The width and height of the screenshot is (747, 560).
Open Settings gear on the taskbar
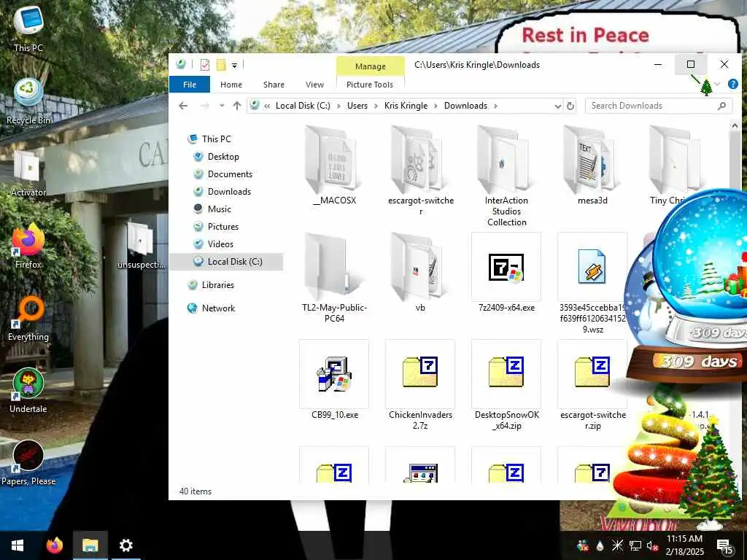pos(125,545)
